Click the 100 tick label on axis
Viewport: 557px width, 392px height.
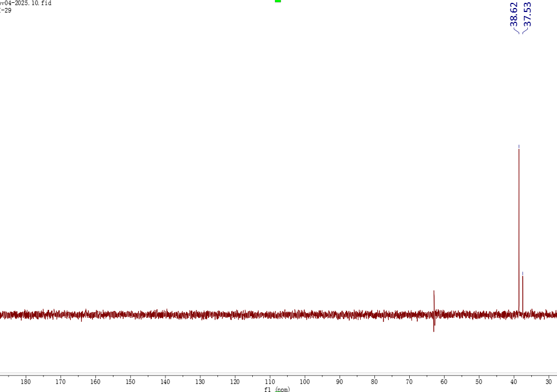pos(305,382)
